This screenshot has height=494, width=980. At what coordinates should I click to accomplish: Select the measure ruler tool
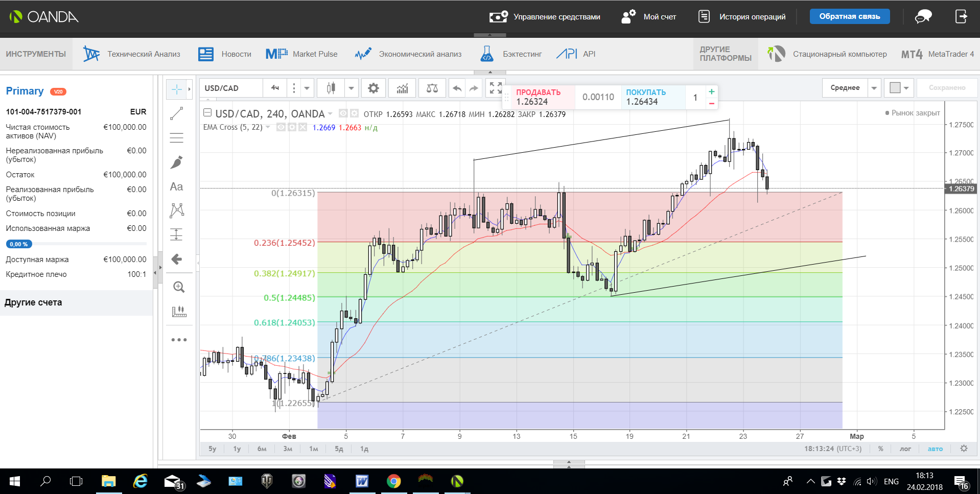point(178,312)
